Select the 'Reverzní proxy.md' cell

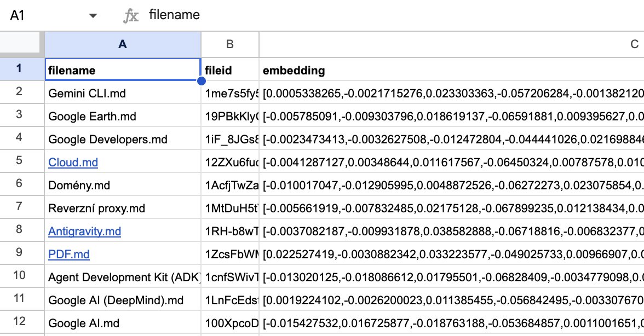(x=123, y=207)
